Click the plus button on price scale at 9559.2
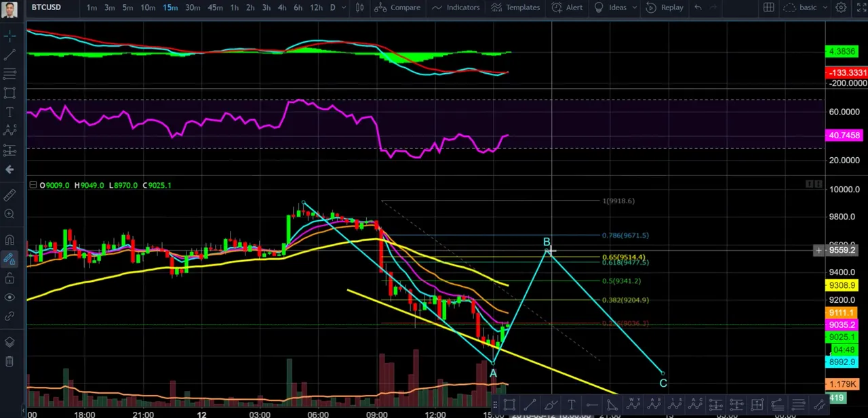The height and width of the screenshot is (418, 868). click(x=818, y=251)
